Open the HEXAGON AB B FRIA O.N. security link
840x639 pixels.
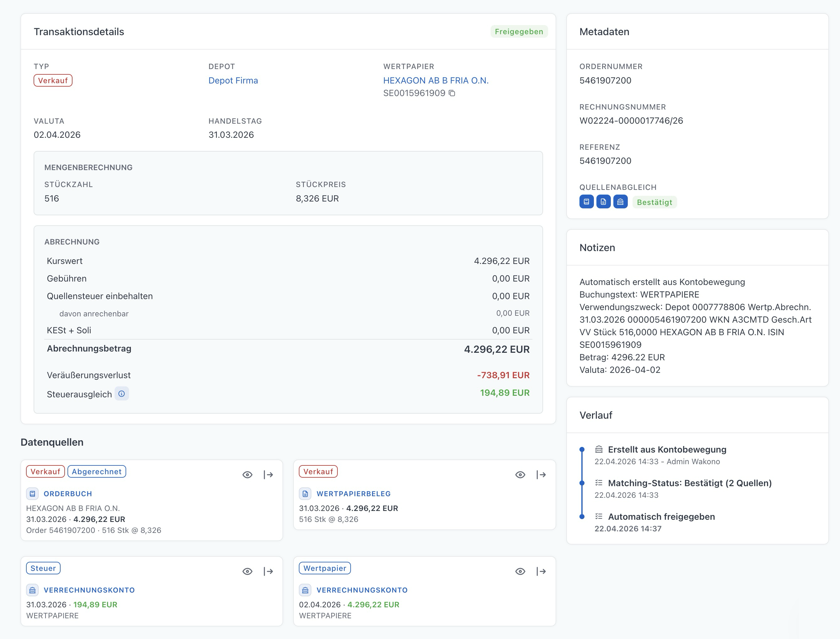pyautogui.click(x=436, y=80)
